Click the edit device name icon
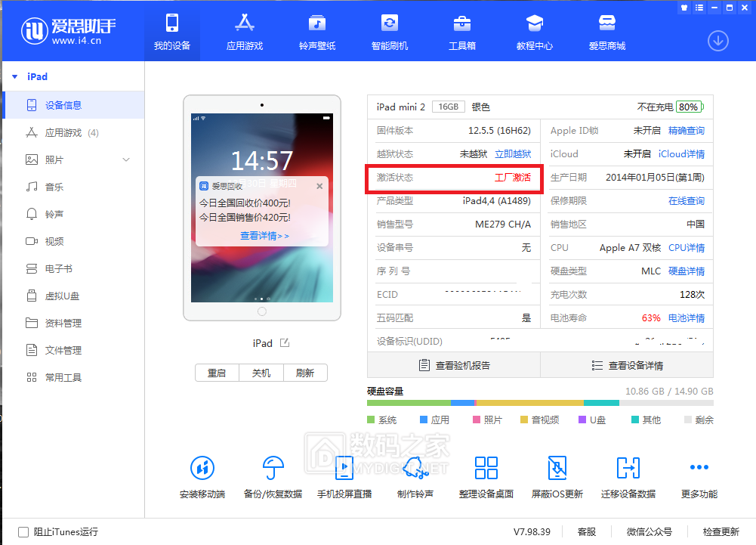 pyautogui.click(x=285, y=342)
